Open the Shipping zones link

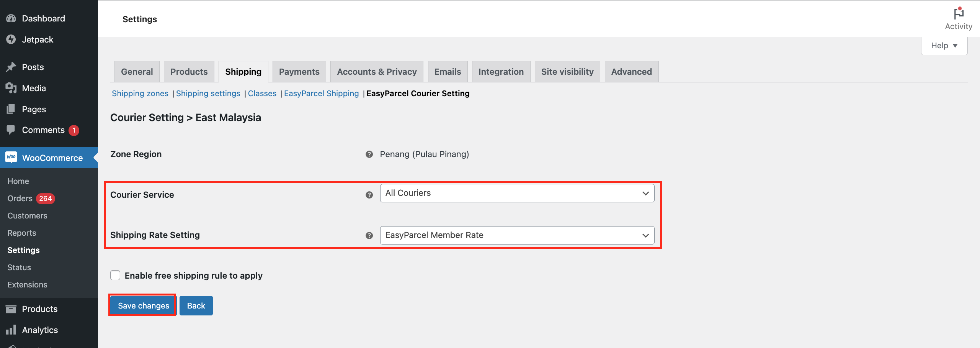click(x=140, y=94)
